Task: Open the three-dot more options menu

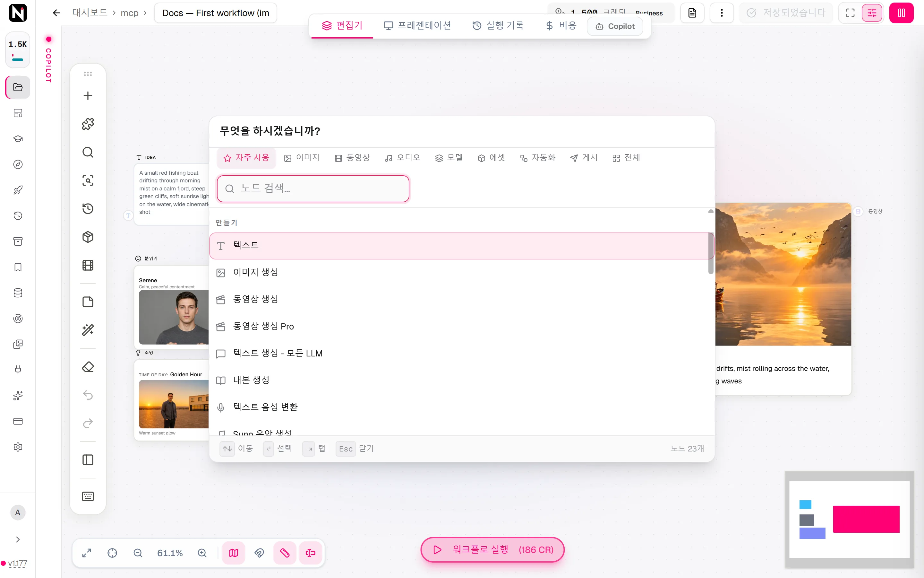Action: [x=722, y=13]
